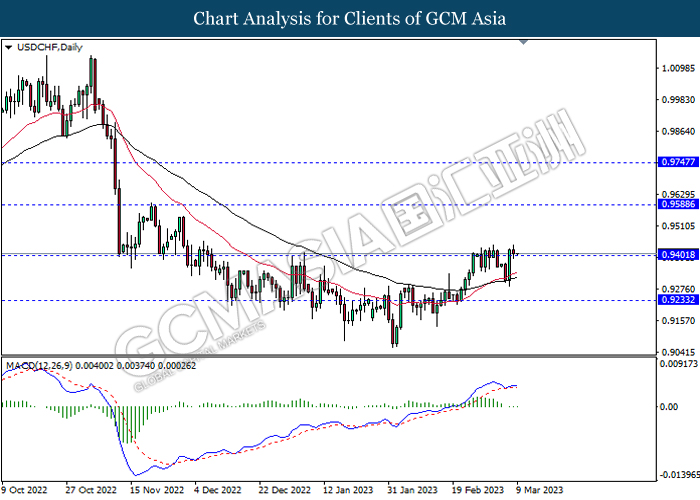Click the 0.009173 MACD scale value
Image resolution: width=700 pixels, height=500 pixels.
pyautogui.click(x=679, y=364)
